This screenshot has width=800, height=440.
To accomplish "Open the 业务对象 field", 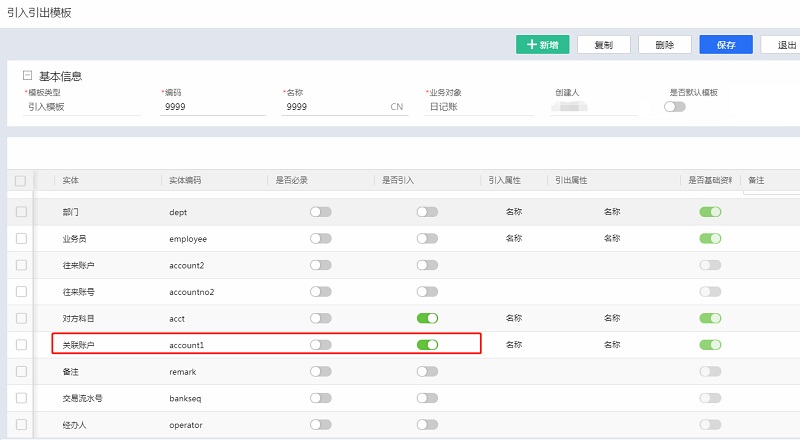I will pyautogui.click(x=478, y=106).
